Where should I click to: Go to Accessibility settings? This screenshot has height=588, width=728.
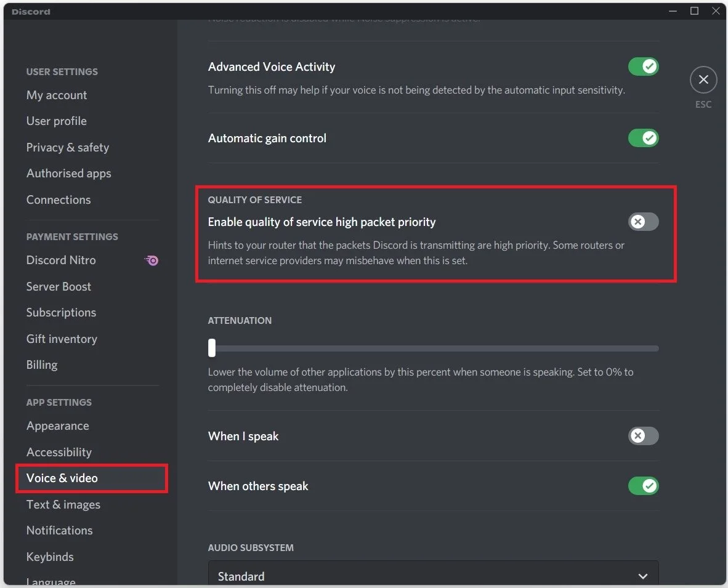[59, 452]
